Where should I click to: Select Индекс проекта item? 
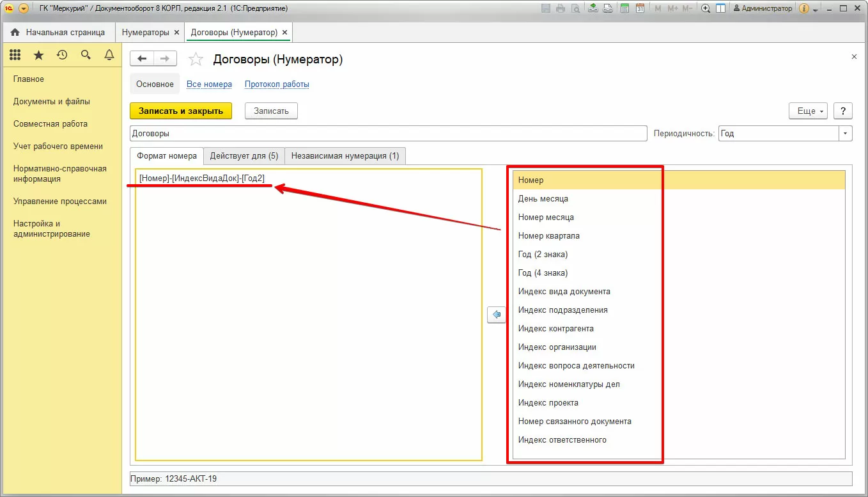[679, 403]
